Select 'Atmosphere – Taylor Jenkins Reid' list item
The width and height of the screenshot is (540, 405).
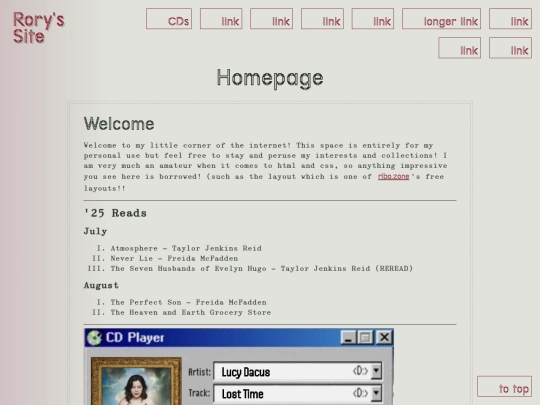click(186, 248)
